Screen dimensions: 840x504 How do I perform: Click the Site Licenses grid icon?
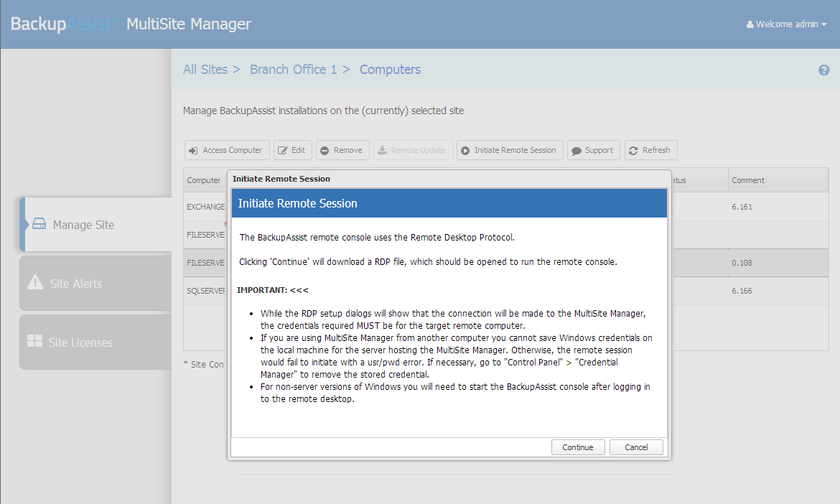point(35,340)
